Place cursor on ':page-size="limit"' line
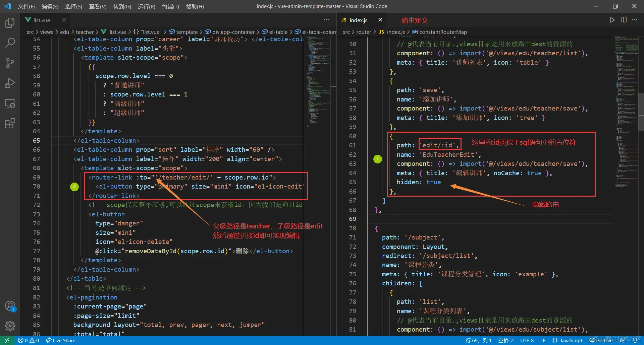The height and width of the screenshot is (345, 644). pos(106,316)
